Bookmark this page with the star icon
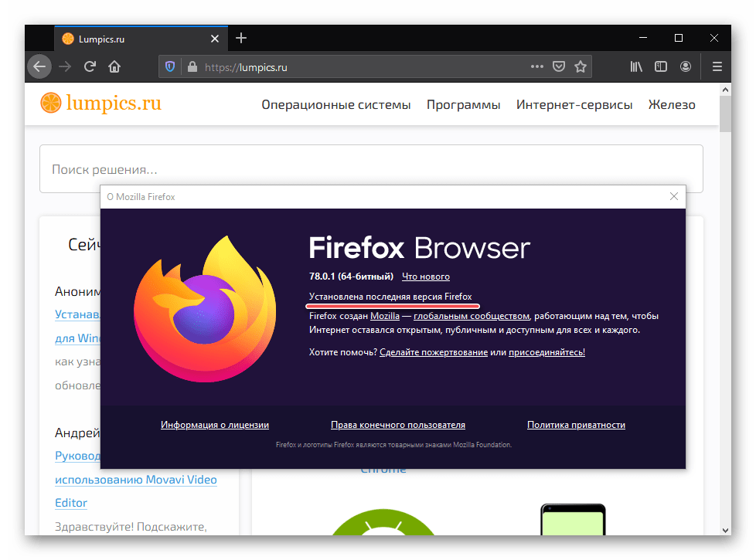Viewport: 756px width, 560px height. coord(581,67)
